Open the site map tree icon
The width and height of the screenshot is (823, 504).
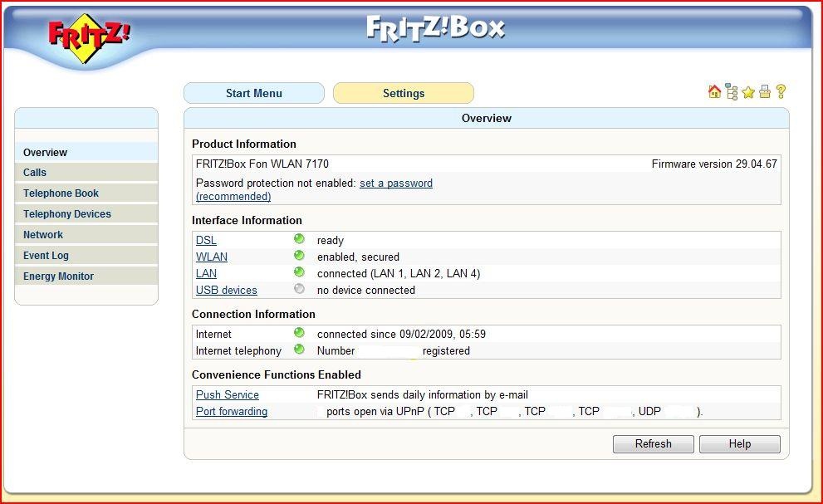pos(731,92)
